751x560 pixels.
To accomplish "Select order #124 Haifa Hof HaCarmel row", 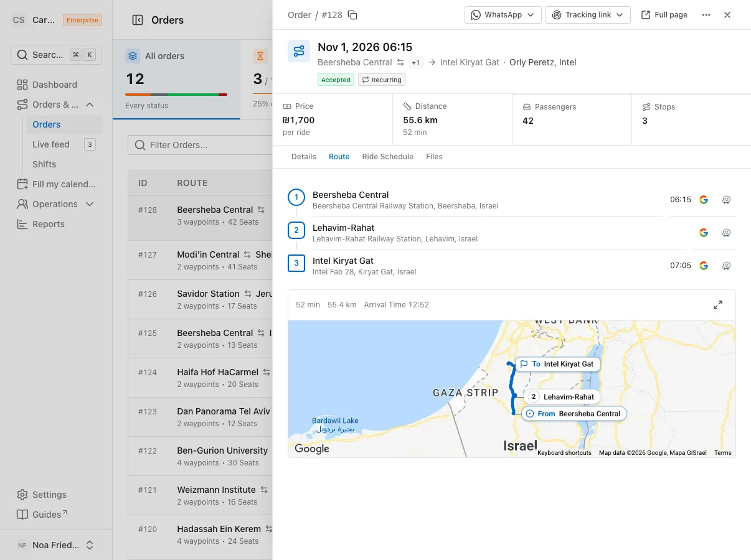I will coord(200,378).
